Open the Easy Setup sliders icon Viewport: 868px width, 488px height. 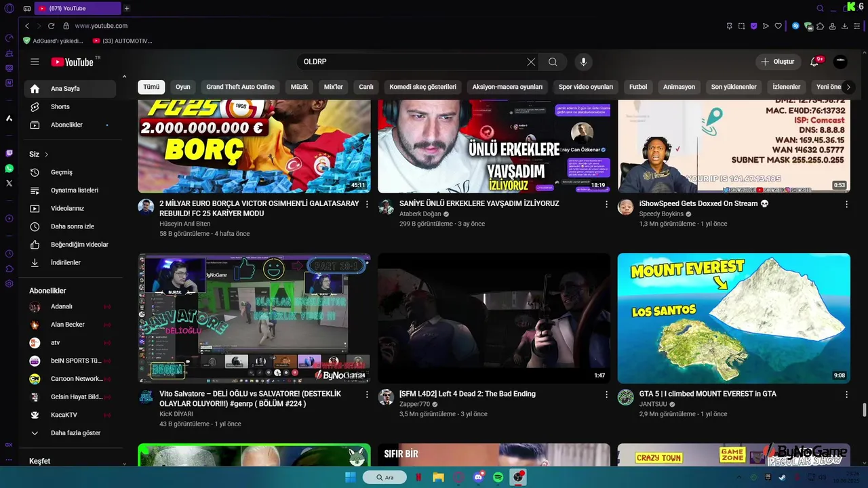[x=857, y=26]
